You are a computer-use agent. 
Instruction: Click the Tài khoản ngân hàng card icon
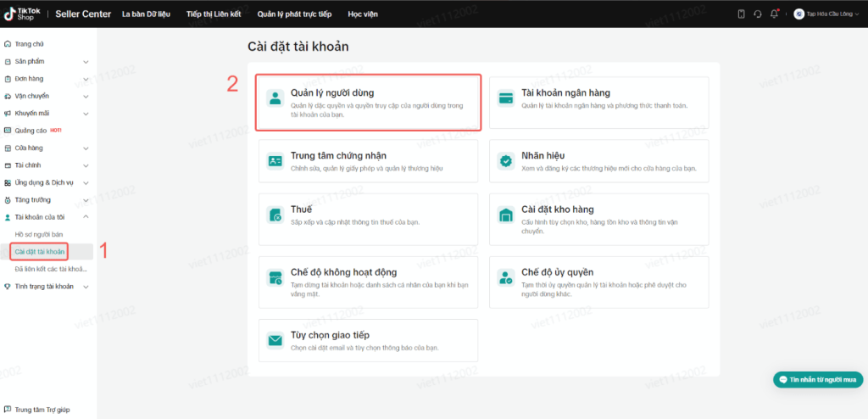click(506, 97)
